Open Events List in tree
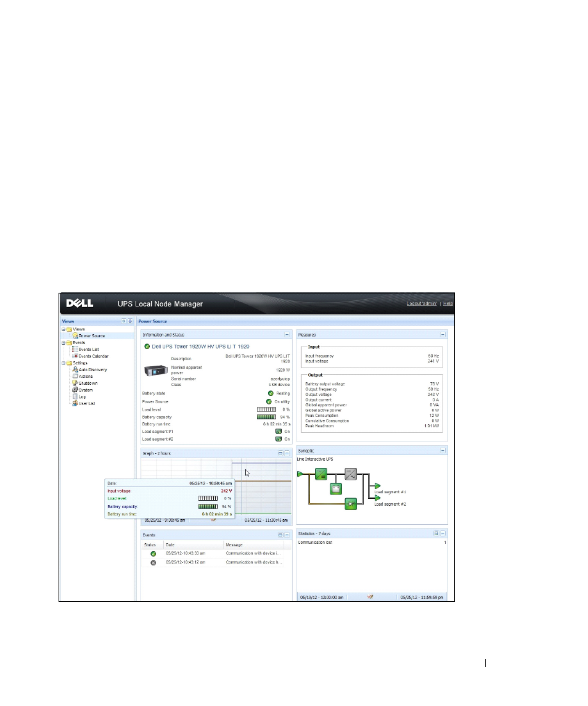Screen dimensions: 588x706 [89, 349]
